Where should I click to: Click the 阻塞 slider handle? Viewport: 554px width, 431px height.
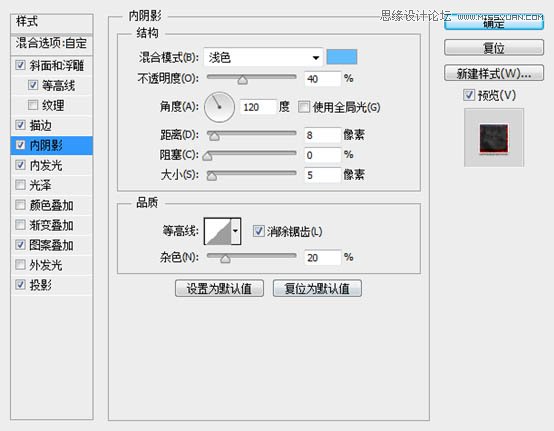(x=207, y=156)
